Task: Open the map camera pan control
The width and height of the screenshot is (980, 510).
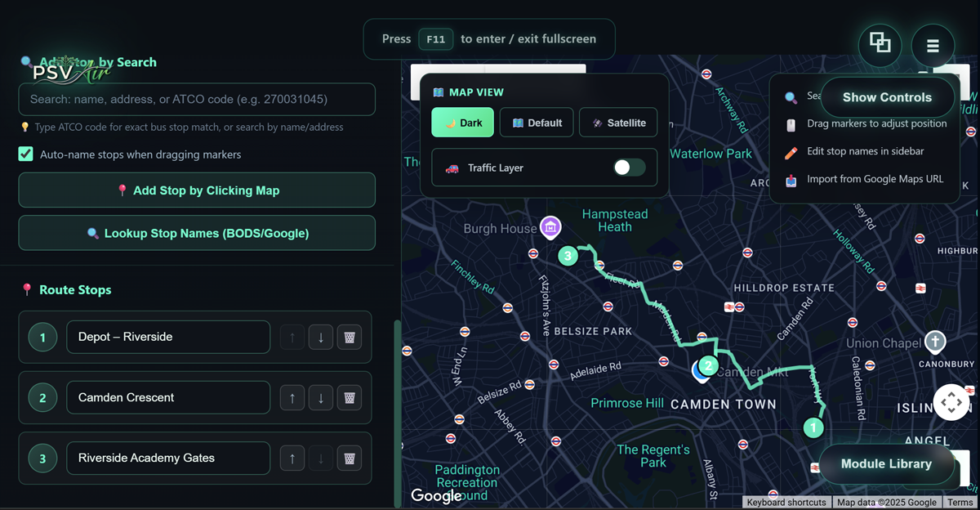Action: (951, 402)
